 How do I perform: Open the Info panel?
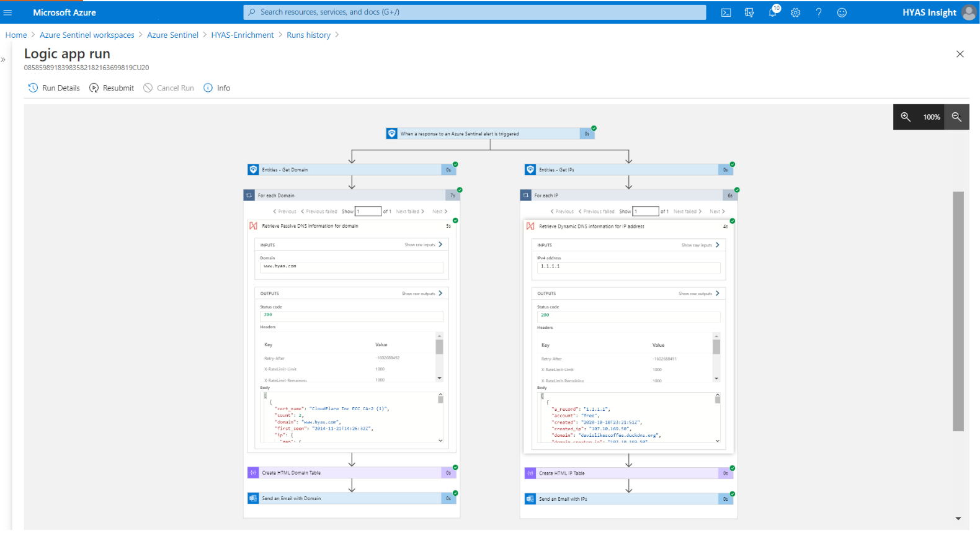[217, 88]
